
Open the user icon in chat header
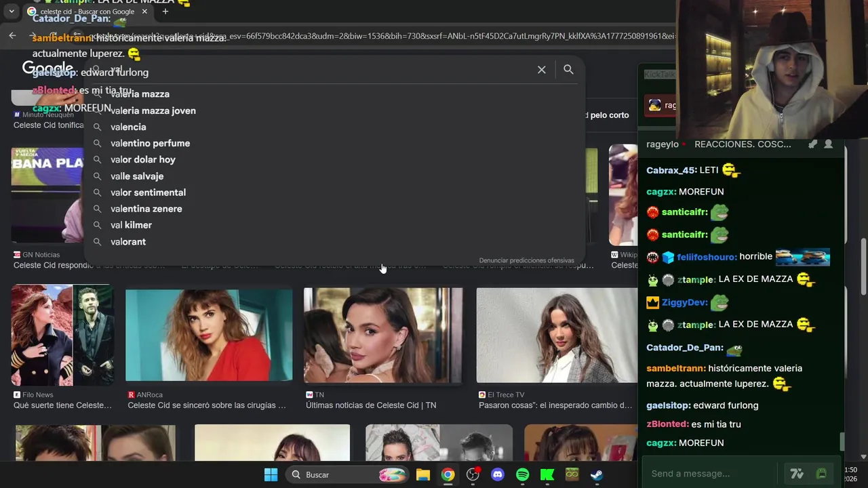pyautogui.click(x=828, y=144)
